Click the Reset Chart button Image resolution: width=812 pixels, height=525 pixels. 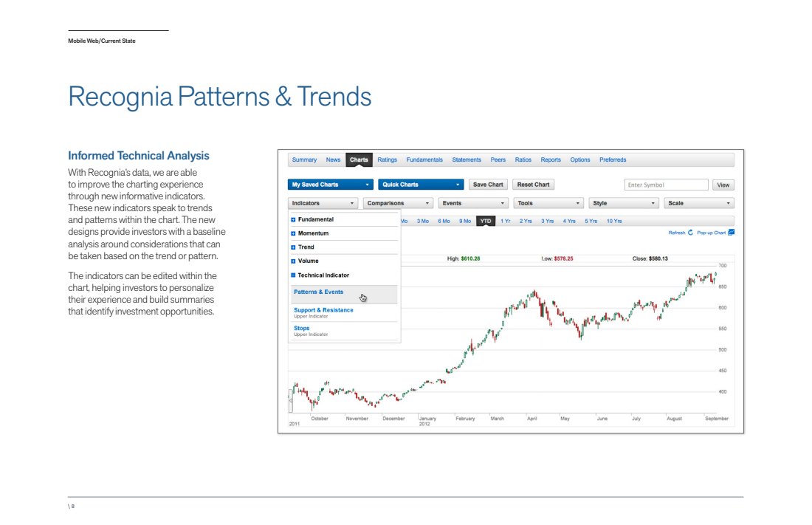click(533, 185)
